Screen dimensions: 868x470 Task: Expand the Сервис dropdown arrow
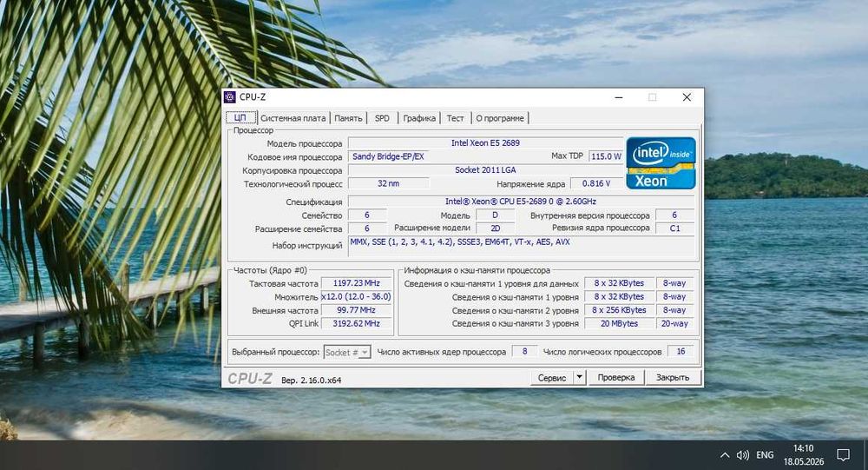[x=579, y=377]
